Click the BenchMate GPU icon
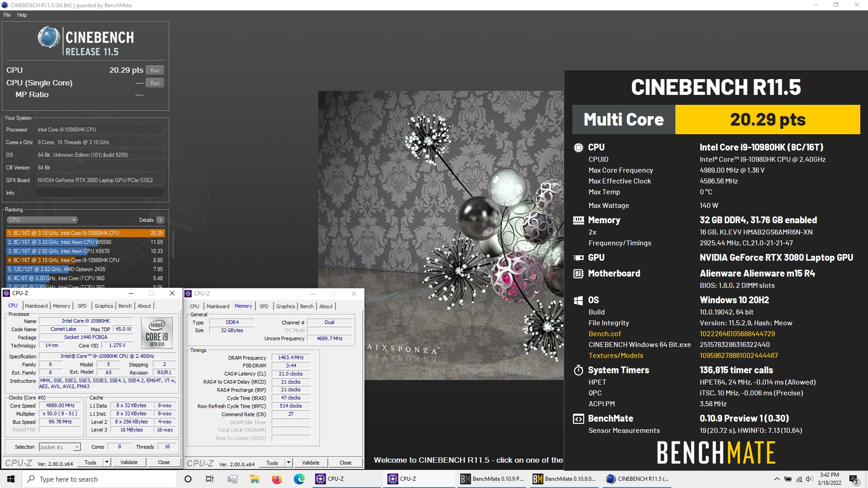 [578, 258]
